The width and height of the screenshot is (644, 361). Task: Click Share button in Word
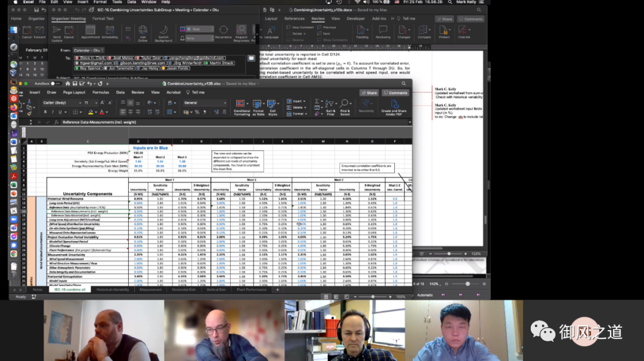pos(444,19)
